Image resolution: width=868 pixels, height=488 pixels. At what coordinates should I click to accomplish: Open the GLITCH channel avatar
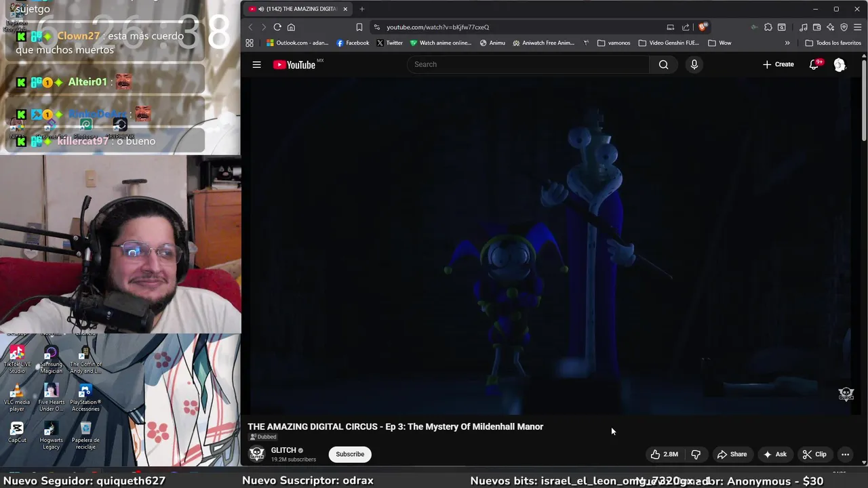256,454
